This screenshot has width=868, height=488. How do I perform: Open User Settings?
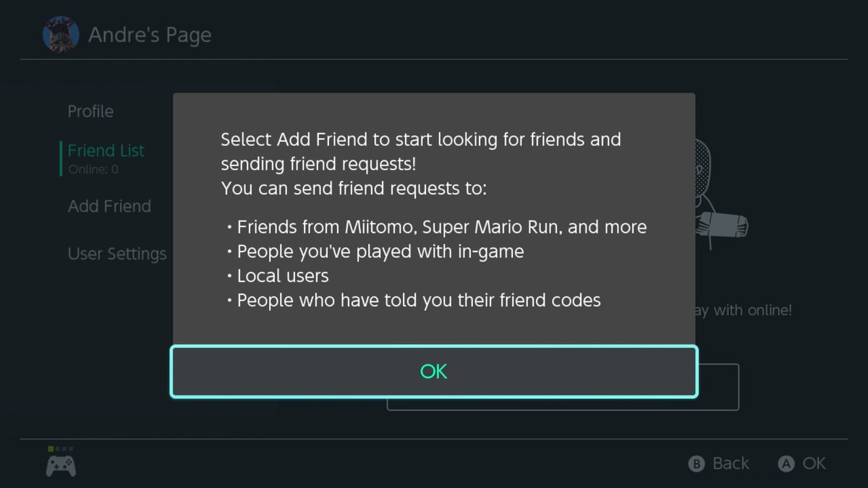click(117, 253)
